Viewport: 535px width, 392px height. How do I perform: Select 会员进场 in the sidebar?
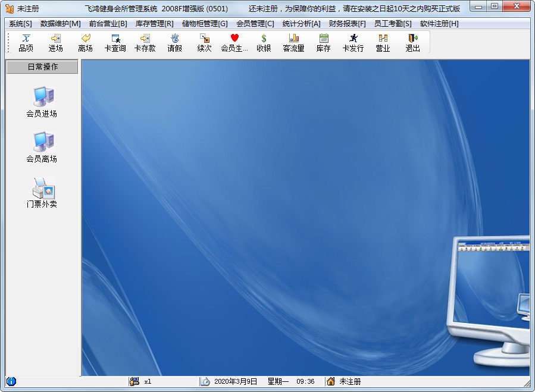(x=42, y=102)
